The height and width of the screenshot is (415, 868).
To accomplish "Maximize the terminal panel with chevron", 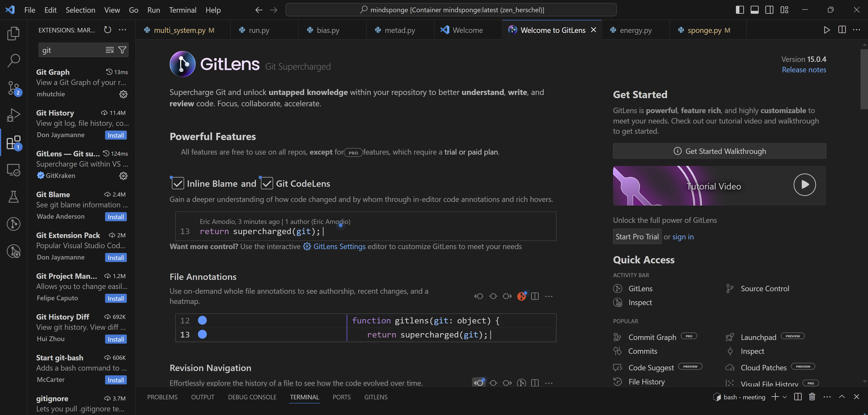I will pos(842,397).
